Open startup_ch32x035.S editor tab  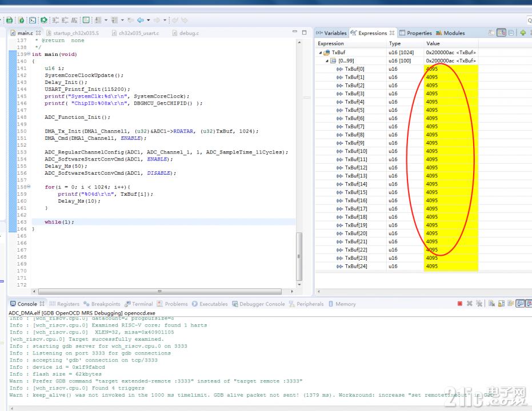[x=73, y=33]
